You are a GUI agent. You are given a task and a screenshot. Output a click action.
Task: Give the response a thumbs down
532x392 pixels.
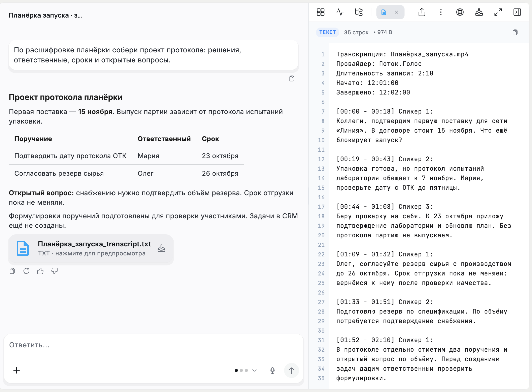pos(54,271)
